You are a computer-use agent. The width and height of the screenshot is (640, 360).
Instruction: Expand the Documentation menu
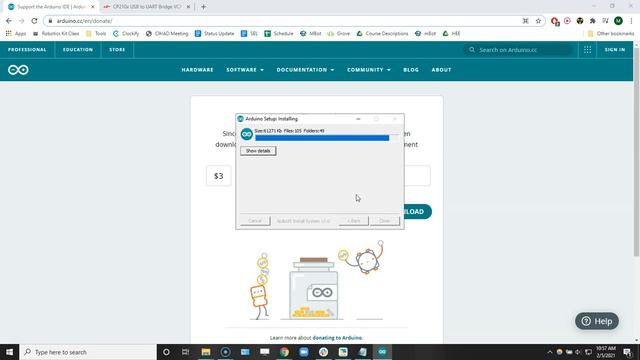305,70
